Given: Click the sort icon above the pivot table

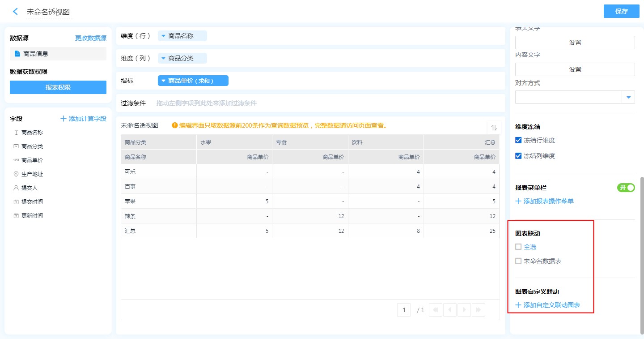Looking at the screenshot, I should click(494, 128).
